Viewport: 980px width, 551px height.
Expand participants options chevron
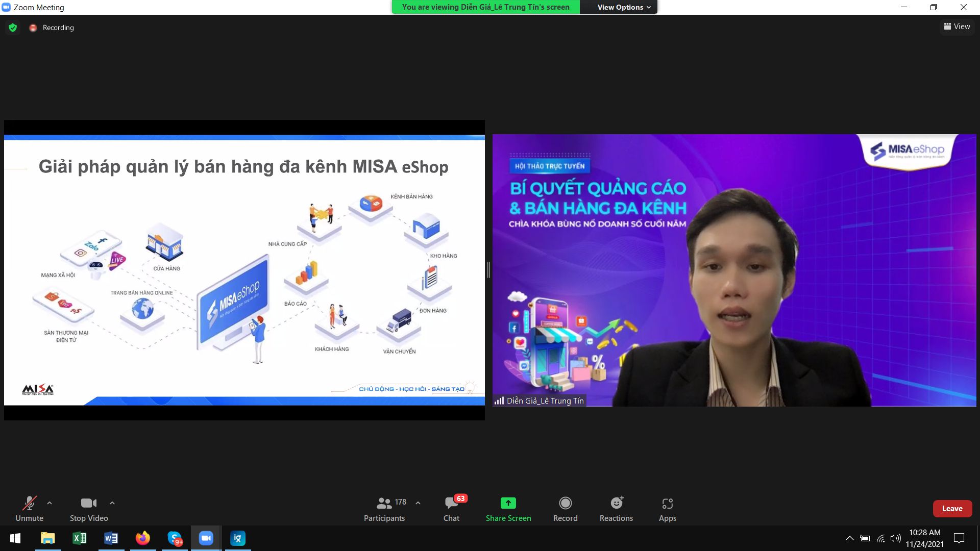tap(418, 503)
